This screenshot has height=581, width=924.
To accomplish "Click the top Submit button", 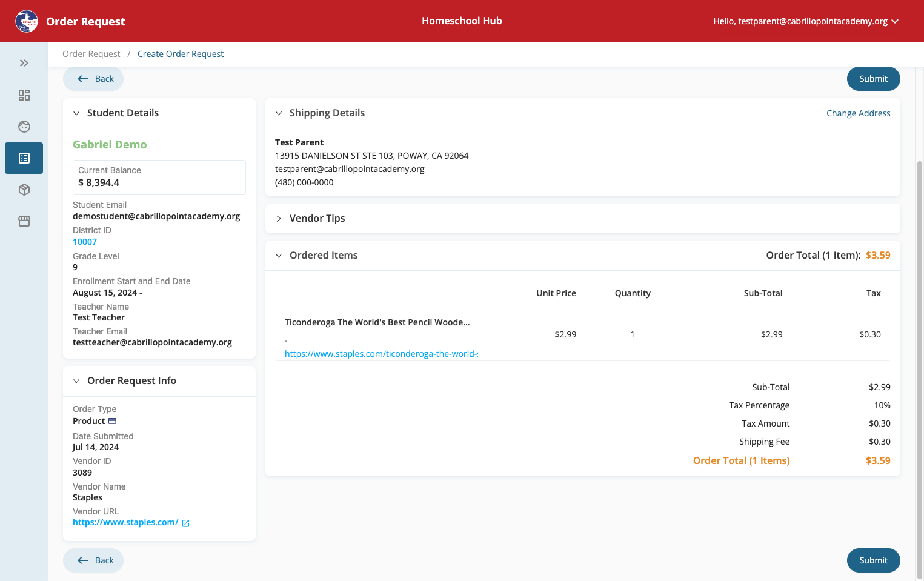I will (873, 79).
